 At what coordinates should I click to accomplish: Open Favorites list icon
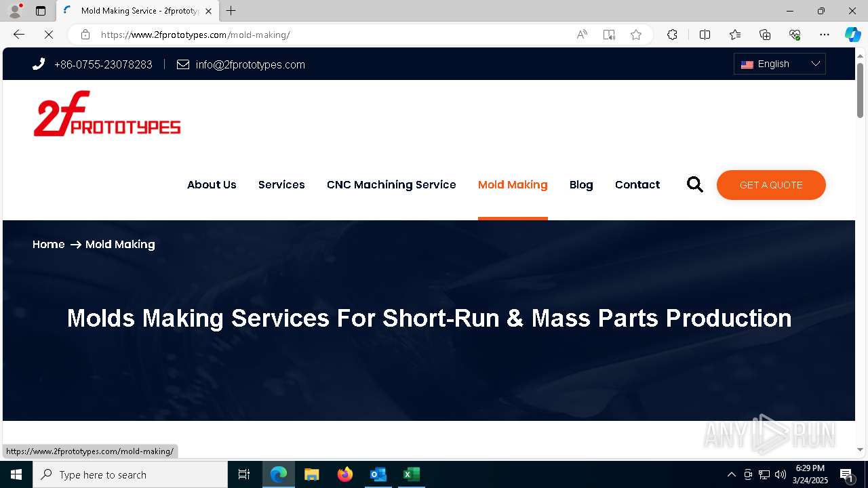[735, 35]
